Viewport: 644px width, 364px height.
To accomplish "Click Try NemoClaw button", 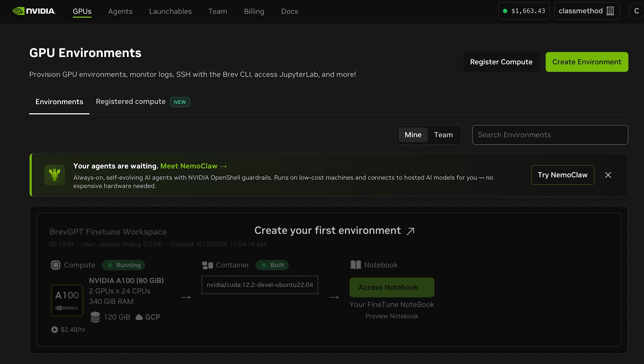I will click(563, 175).
